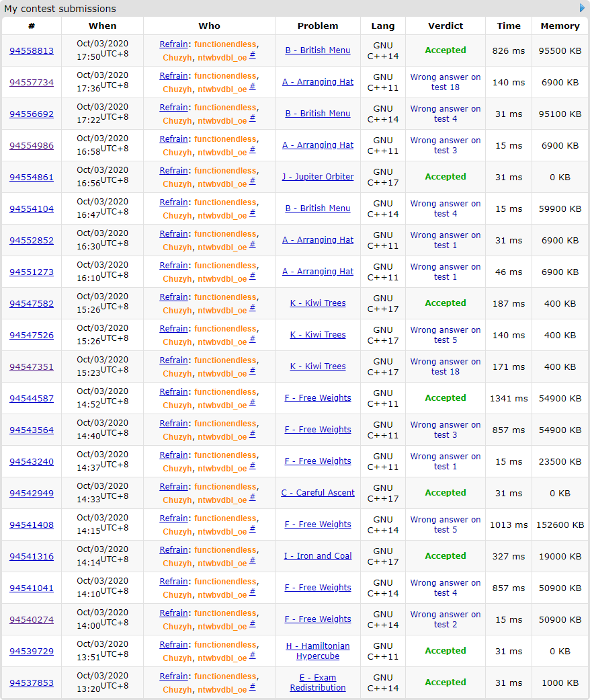Viewport: 590px width, 700px height.
Task: Click the # icon in submission 94541316 row
Action: tap(252, 560)
